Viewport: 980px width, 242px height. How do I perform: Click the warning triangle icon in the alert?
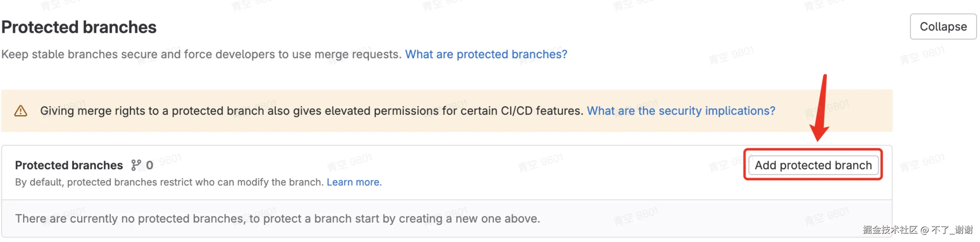point(21,111)
